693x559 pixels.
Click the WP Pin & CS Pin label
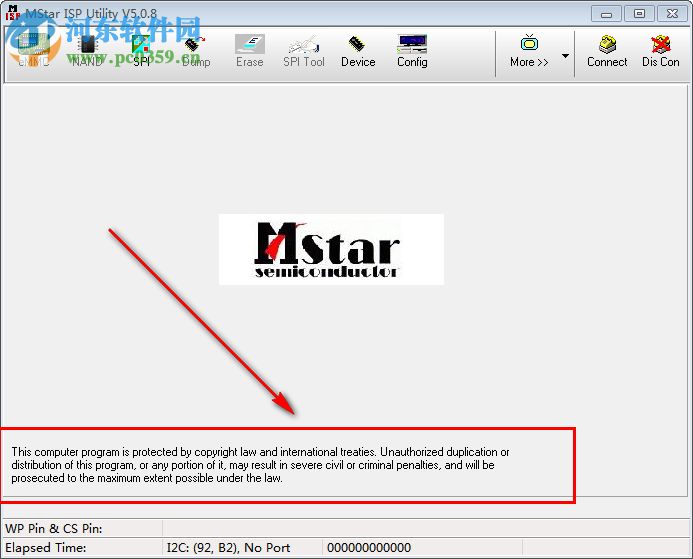pyautogui.click(x=54, y=529)
